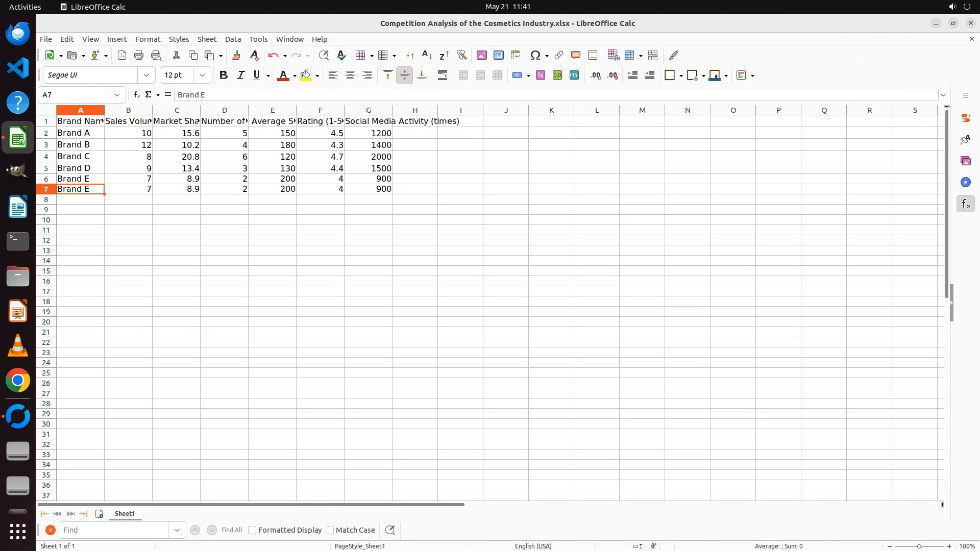
Task: Apply the yellow background color swatch
Action: click(x=306, y=75)
